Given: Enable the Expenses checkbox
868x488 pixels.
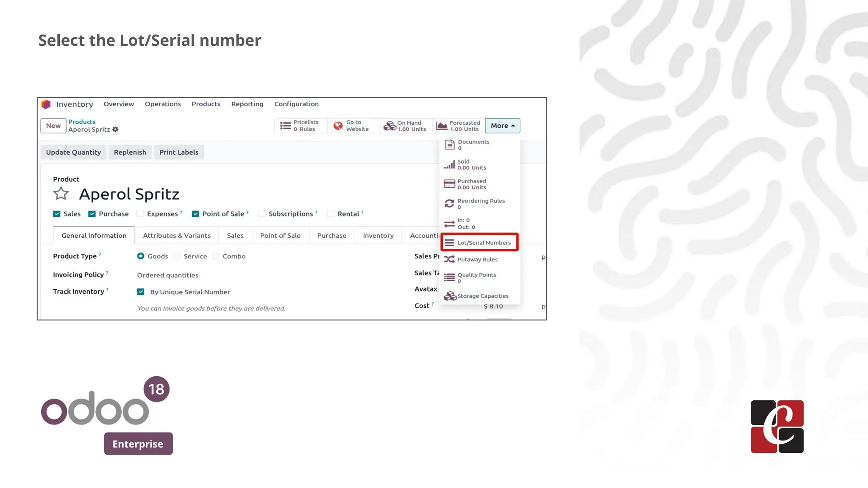Looking at the screenshot, I should (140, 214).
